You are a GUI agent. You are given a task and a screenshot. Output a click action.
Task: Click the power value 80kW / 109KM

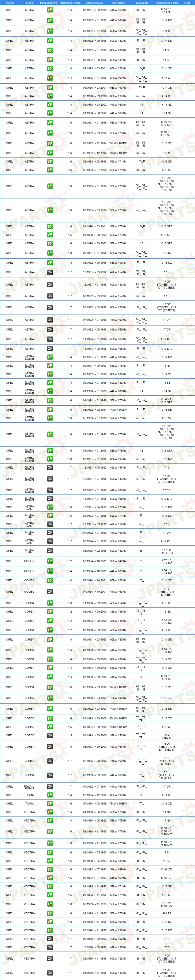118,718
